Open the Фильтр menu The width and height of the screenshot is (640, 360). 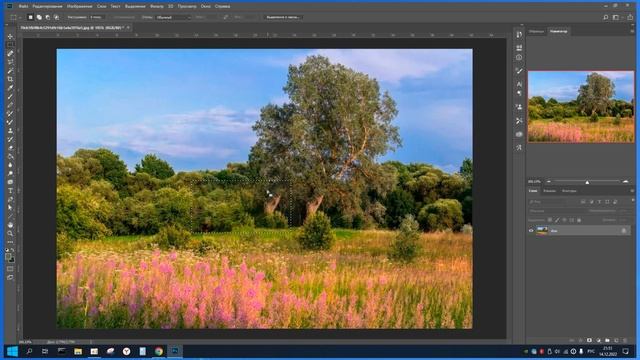pos(157,7)
